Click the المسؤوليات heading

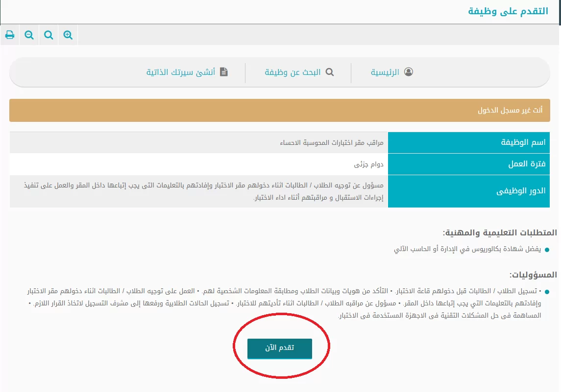(533, 275)
